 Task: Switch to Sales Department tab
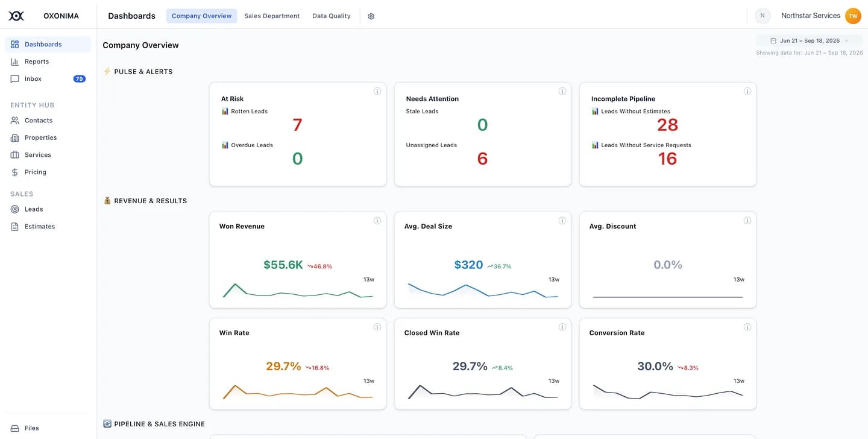272,16
